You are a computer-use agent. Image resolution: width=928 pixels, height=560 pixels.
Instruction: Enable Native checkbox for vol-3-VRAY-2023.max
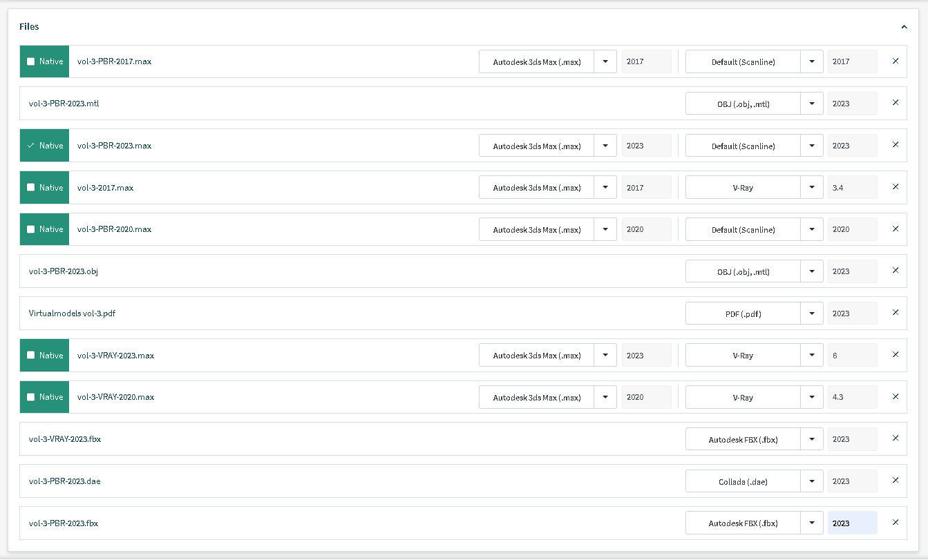pyautogui.click(x=30, y=356)
